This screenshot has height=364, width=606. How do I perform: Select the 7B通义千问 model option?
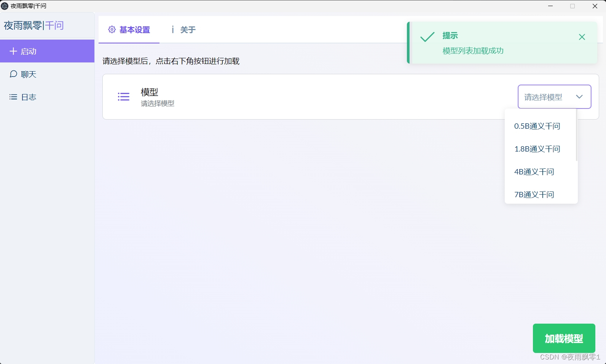coord(534,195)
